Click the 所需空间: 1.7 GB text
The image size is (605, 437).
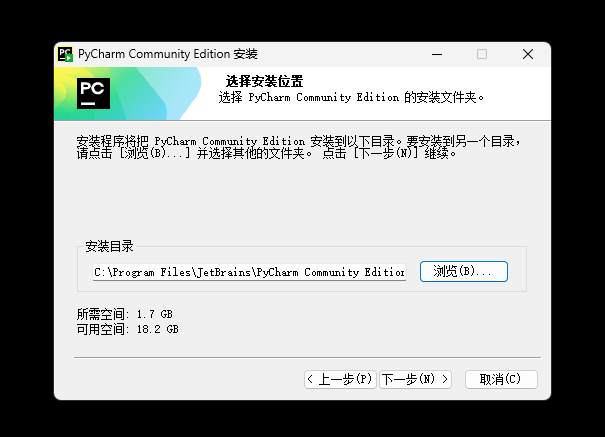tap(125, 314)
